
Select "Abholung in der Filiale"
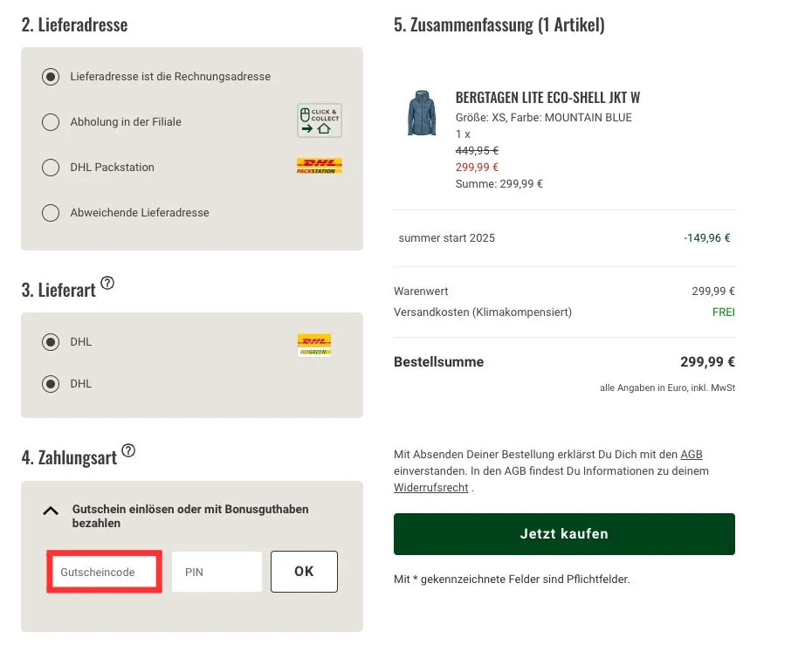tap(51, 122)
